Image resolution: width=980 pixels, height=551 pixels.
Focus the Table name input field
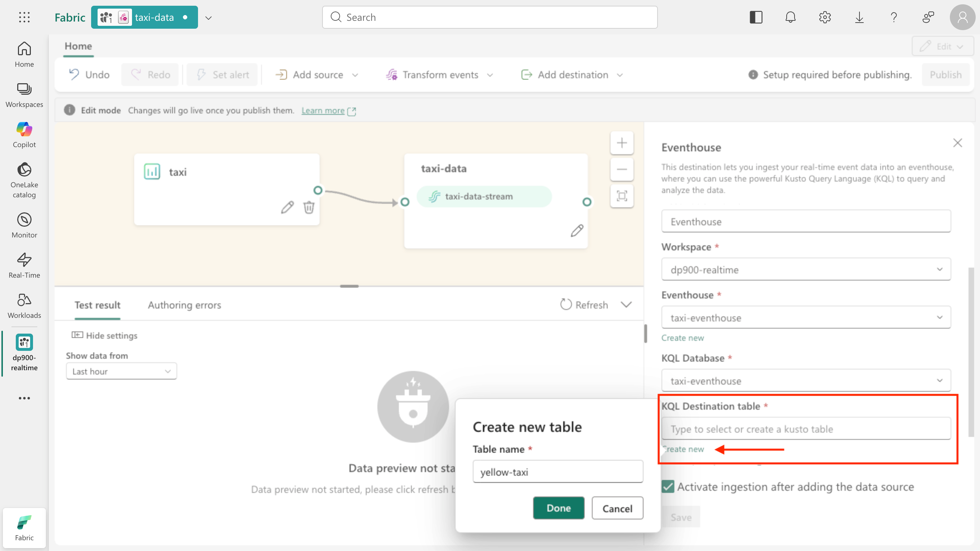tap(558, 472)
